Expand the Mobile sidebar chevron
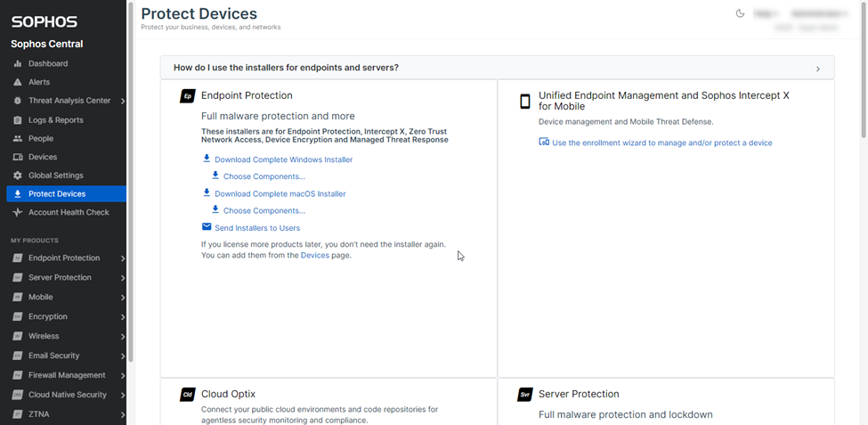Image resolution: width=868 pixels, height=425 pixels. 122,298
